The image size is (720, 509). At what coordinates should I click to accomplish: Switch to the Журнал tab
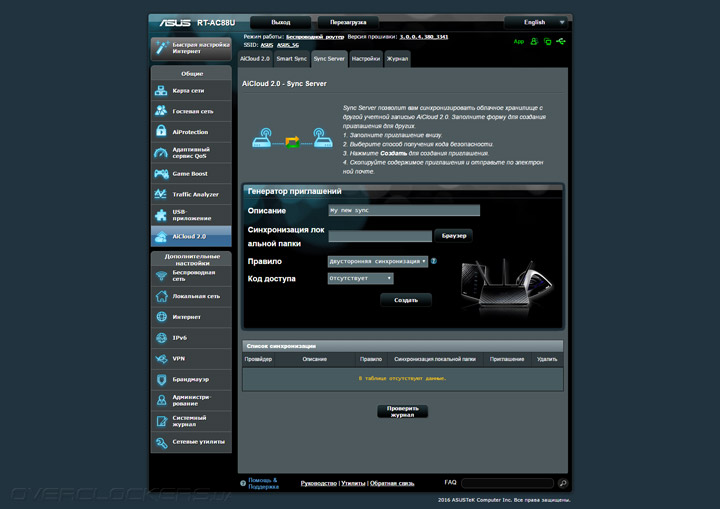tap(398, 59)
